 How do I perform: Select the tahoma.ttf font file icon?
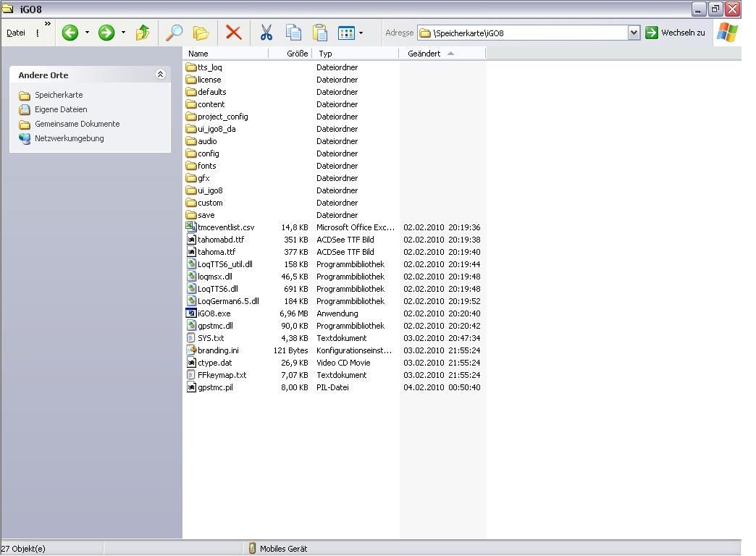(x=191, y=251)
